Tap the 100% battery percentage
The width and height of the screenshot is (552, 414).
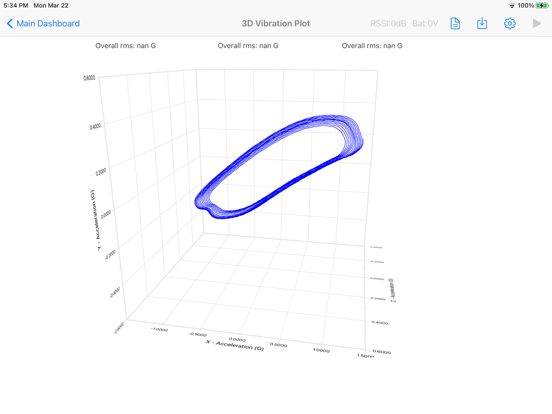[526, 6]
